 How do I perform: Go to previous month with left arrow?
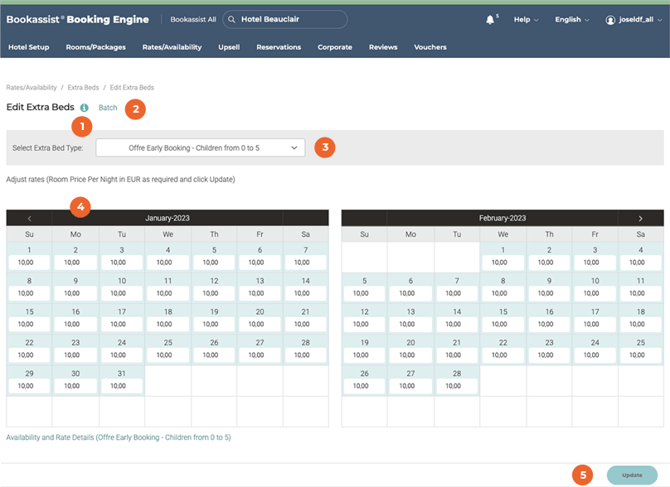[x=29, y=218]
